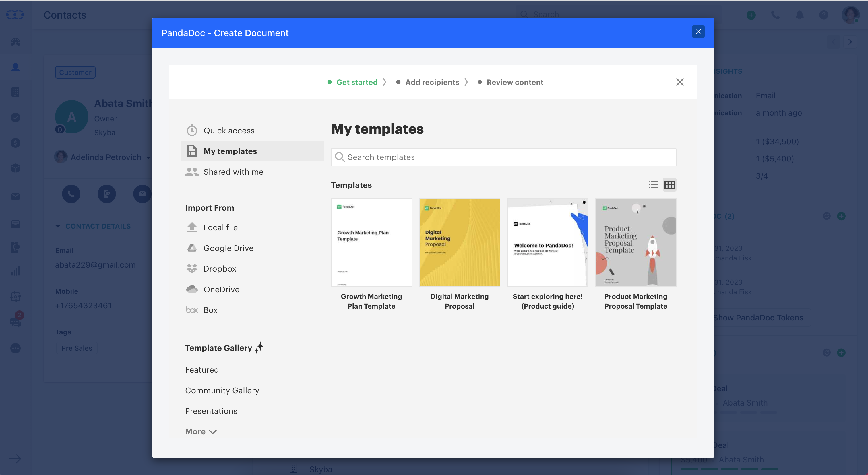Click the My templates document icon
This screenshot has height=475, width=868.
click(x=192, y=151)
